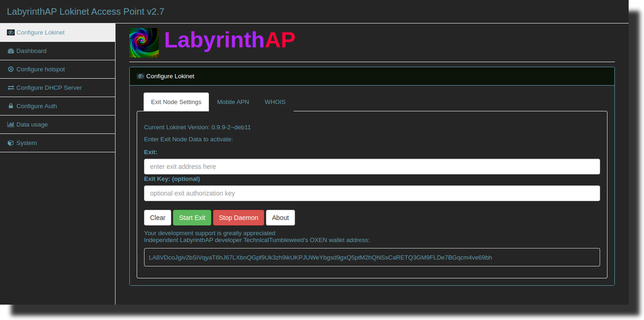Click the Configure hotspot target icon
Viewport: 644px width, 320px height.
click(10, 69)
